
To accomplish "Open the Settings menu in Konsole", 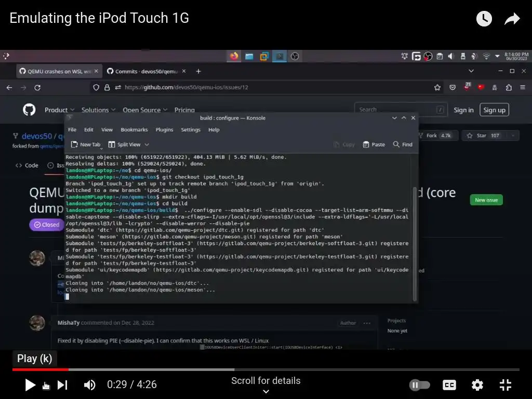I will point(190,129).
